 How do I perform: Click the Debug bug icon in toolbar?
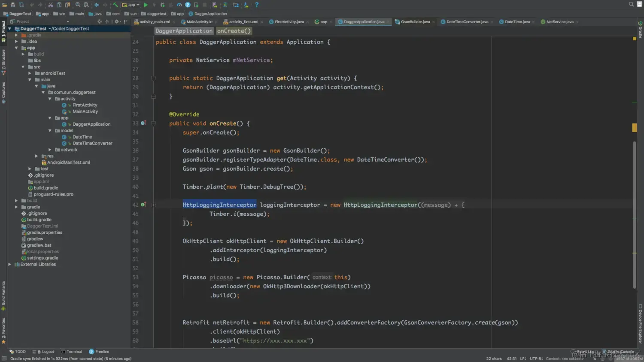[x=162, y=5]
